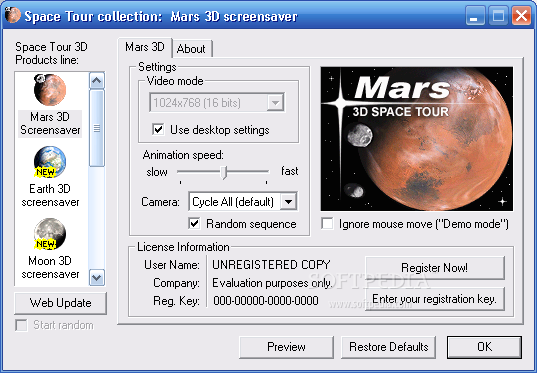Enable Ignore mouse move Demo mode
This screenshot has height=373, width=537.
pos(327,224)
